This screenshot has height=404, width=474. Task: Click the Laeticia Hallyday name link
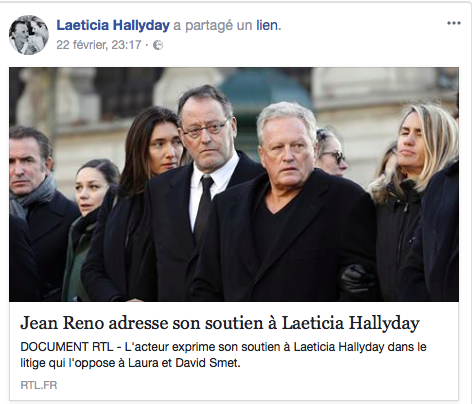pyautogui.click(x=113, y=25)
